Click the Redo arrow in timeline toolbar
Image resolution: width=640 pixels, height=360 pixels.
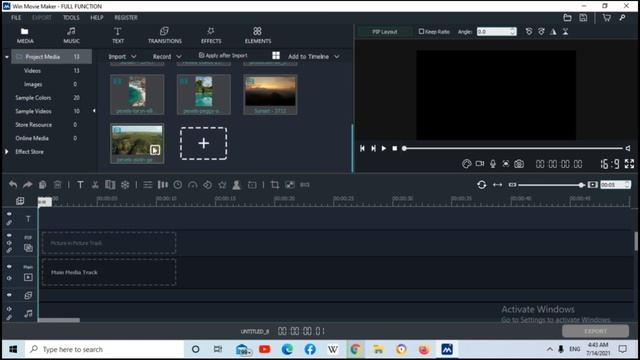(x=27, y=185)
